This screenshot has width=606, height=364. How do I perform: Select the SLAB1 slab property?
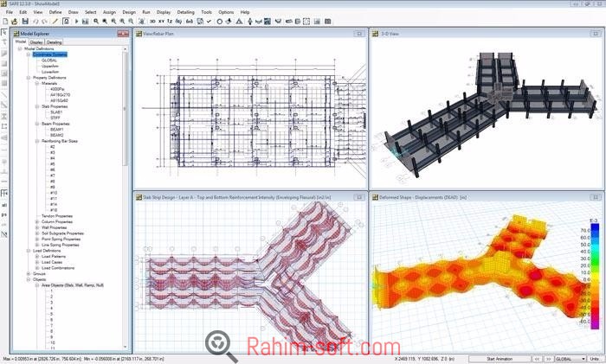click(56, 112)
